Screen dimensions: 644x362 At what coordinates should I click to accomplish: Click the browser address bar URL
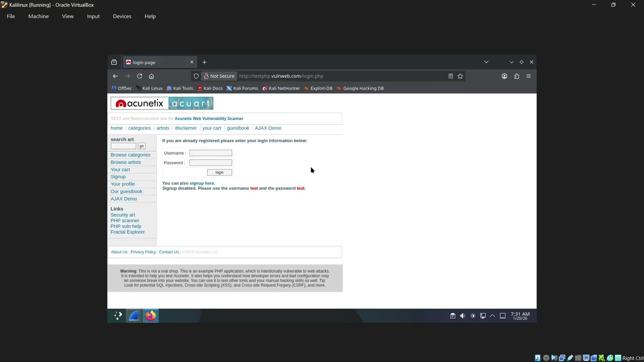click(281, 76)
